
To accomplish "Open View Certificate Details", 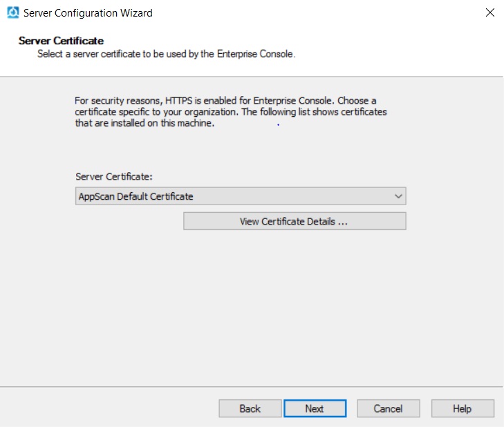I will 294,221.
